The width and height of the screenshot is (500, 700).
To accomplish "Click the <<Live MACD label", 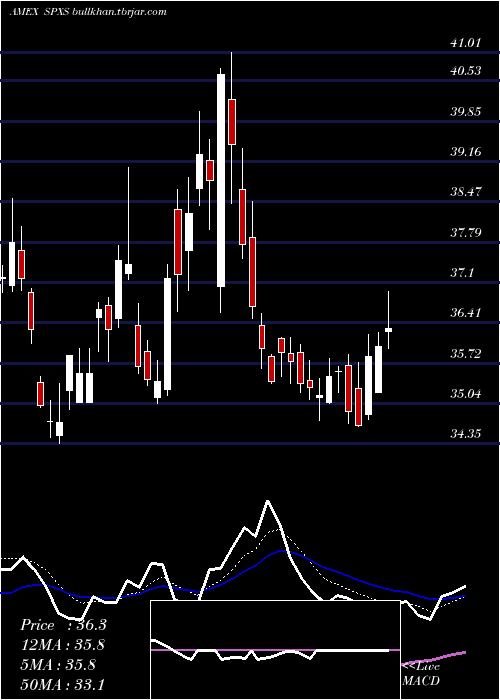I will (x=421, y=673).
